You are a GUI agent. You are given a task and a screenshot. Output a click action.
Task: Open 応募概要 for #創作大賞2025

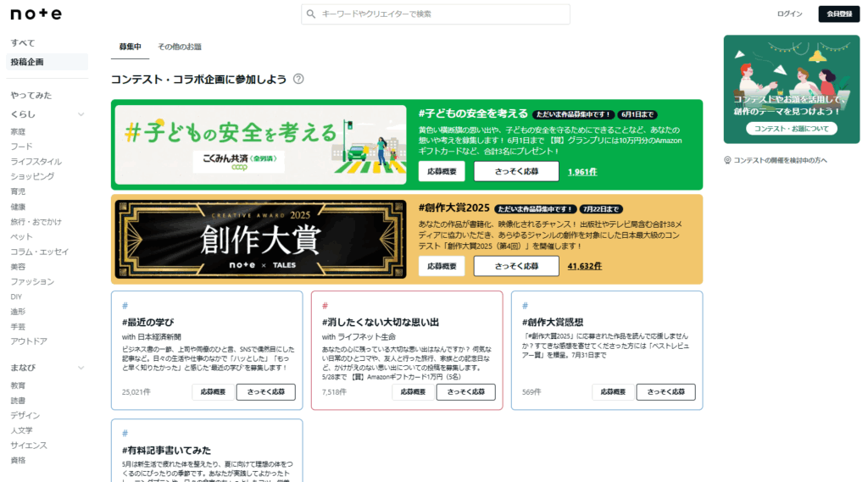click(442, 266)
